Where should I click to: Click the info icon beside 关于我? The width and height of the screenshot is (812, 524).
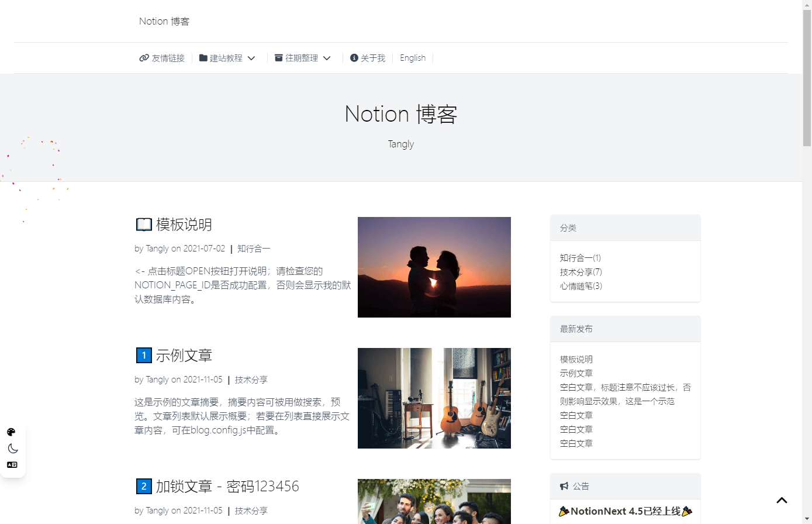[x=353, y=57]
